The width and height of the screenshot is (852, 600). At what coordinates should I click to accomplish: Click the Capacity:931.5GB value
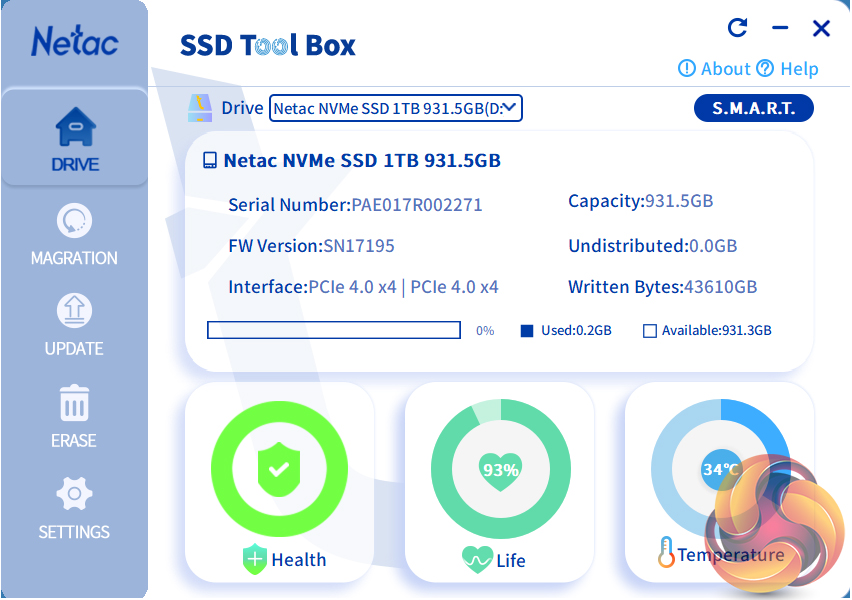641,201
